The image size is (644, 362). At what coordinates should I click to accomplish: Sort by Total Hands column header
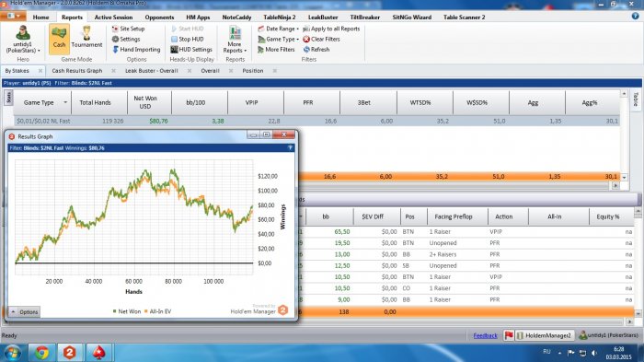[96, 102]
